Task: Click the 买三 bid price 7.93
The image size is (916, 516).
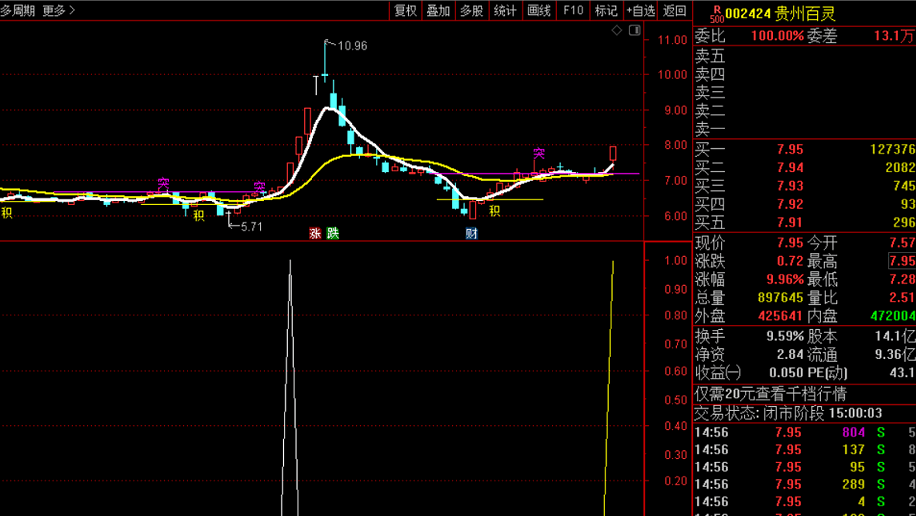Action: [x=790, y=186]
